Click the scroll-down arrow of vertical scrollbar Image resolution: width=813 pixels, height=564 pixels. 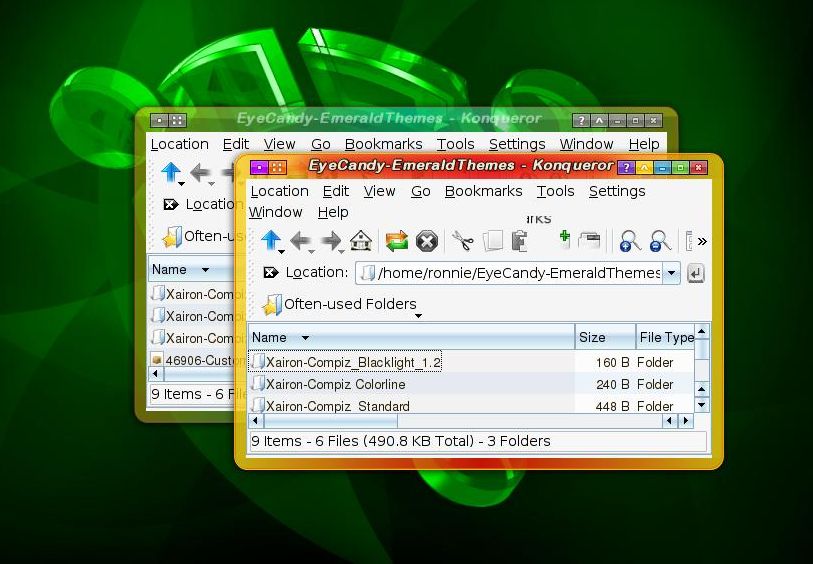click(x=702, y=404)
